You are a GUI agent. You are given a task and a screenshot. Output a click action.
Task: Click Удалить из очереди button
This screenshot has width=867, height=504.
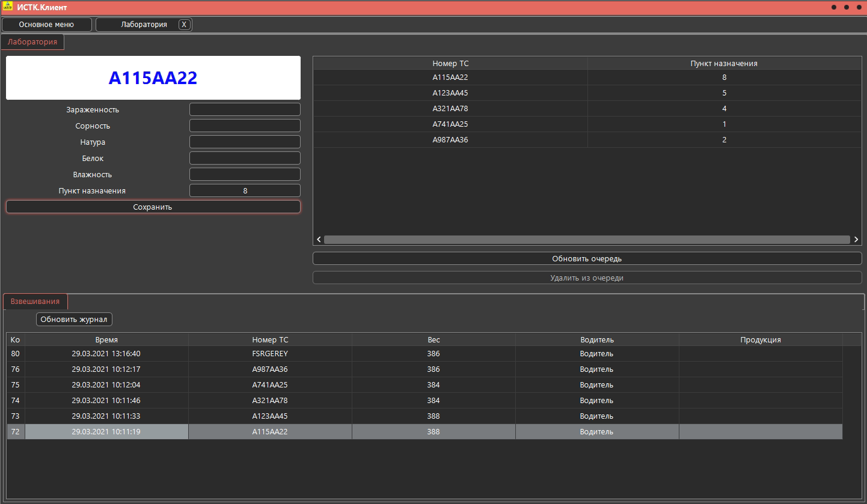coord(587,278)
